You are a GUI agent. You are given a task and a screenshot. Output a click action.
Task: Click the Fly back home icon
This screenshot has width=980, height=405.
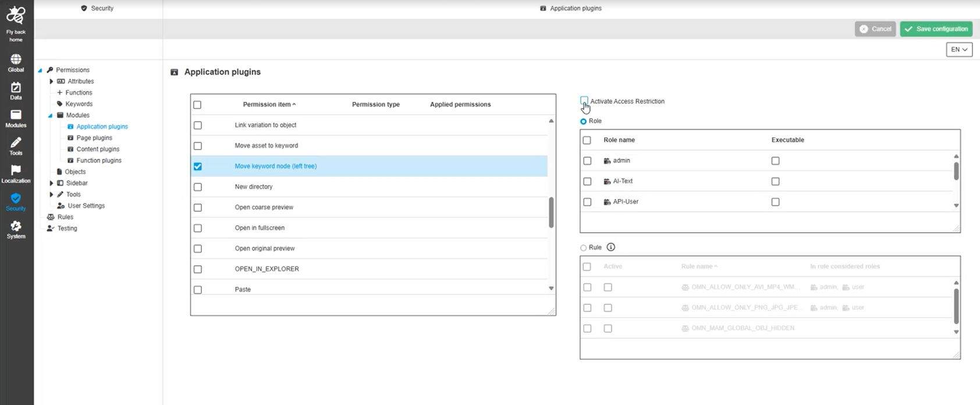(16, 16)
